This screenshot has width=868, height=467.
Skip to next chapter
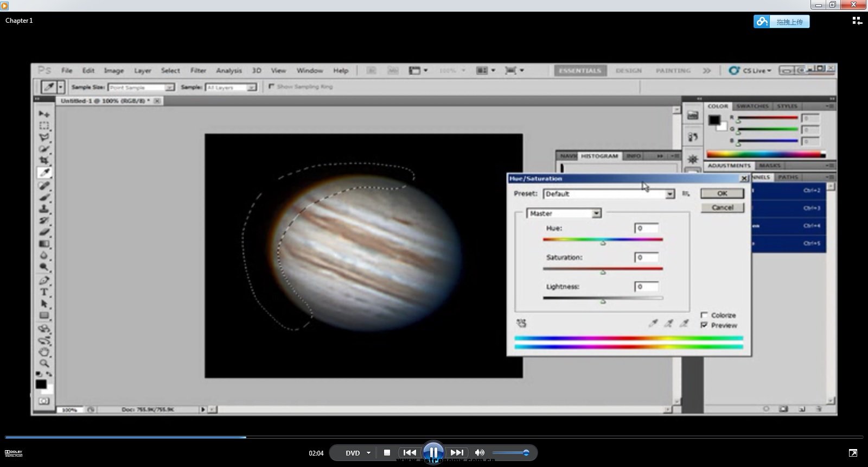(x=457, y=452)
